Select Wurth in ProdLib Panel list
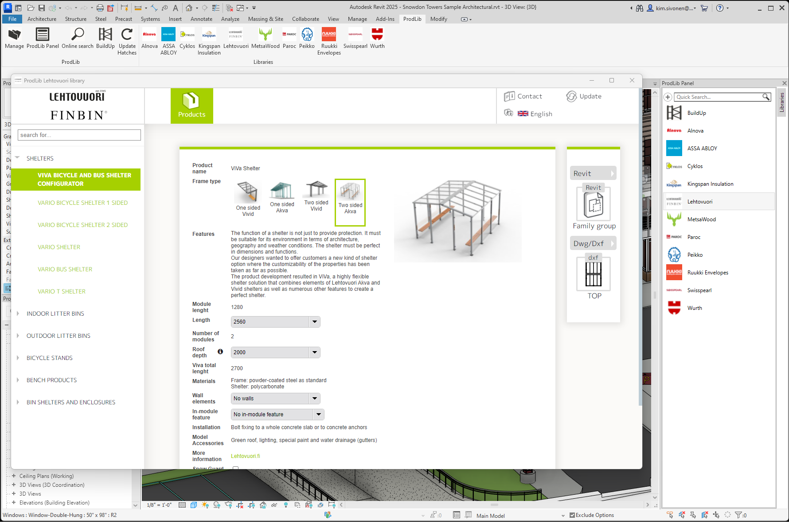The image size is (789, 532). point(719,308)
